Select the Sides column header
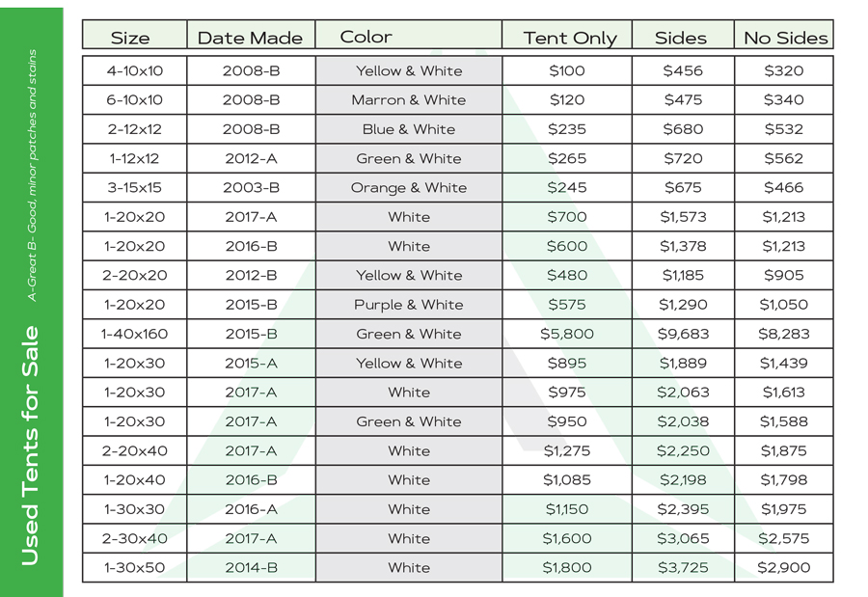 pyautogui.click(x=681, y=38)
